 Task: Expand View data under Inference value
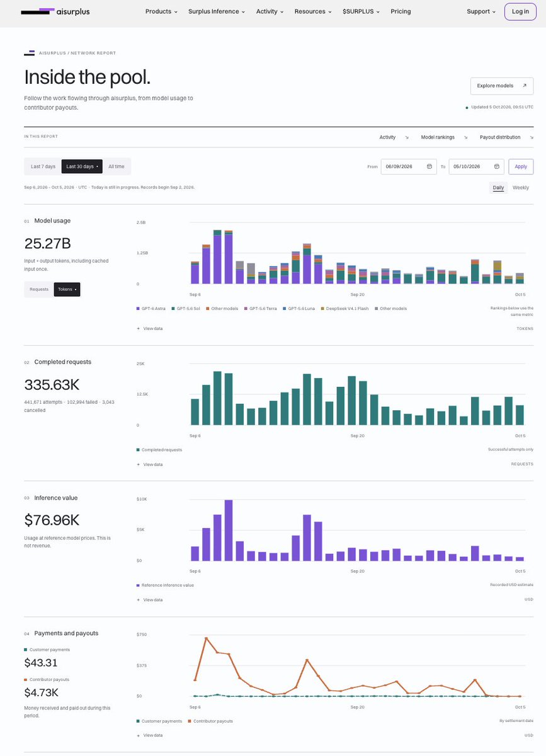click(x=149, y=600)
